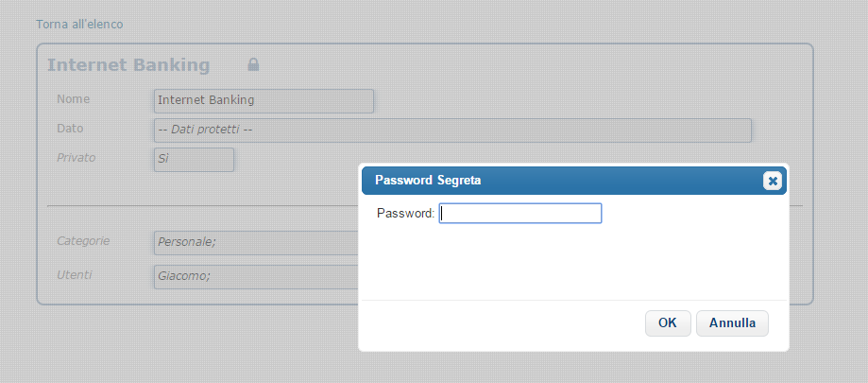Click the padlock icon beside Internet Banking
Screen dimensions: 868x383
point(253,65)
